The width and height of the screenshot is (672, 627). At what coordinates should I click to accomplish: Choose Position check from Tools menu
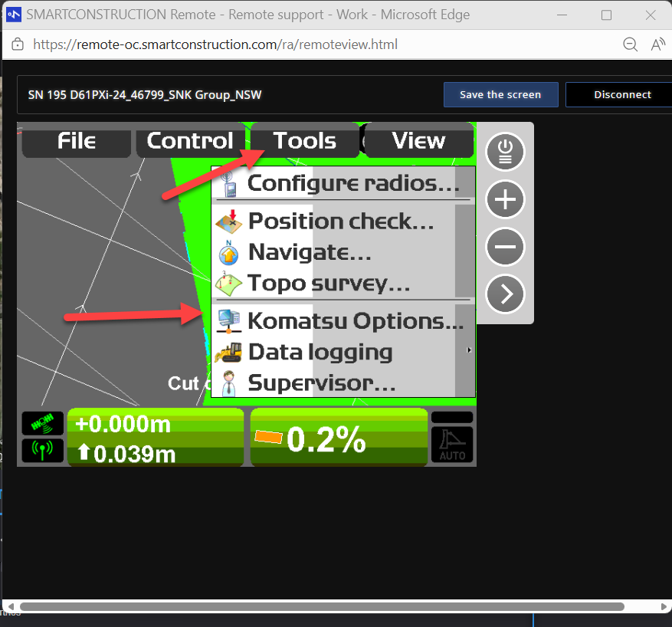(x=343, y=222)
